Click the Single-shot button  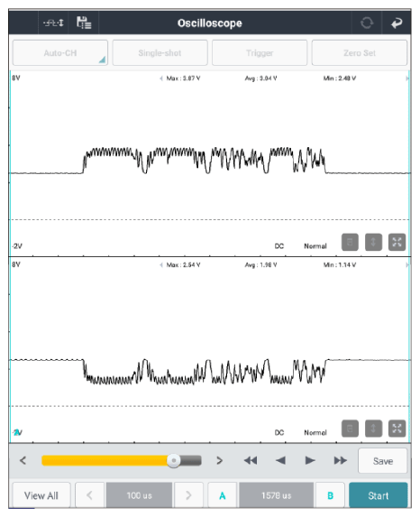point(160,52)
